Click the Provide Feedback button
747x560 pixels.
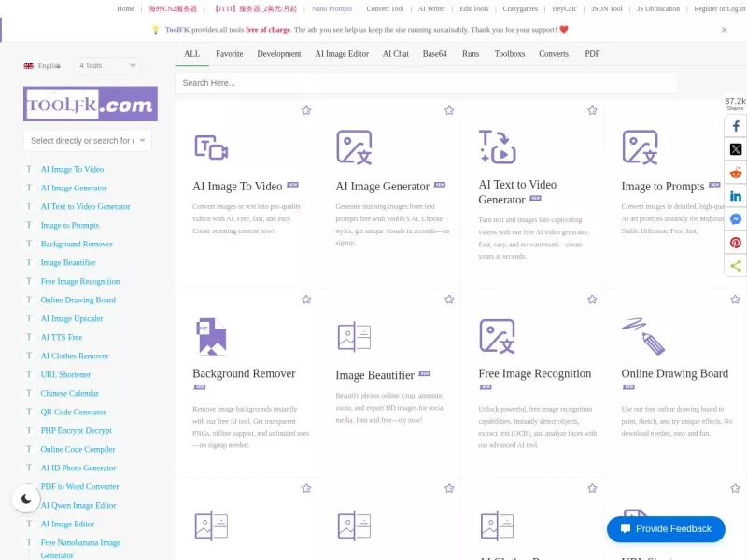tap(666, 528)
